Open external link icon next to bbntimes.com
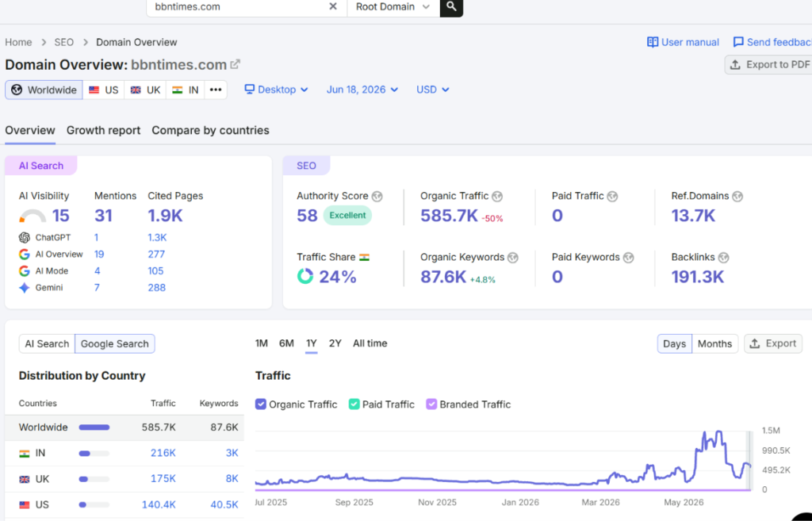 click(x=235, y=64)
